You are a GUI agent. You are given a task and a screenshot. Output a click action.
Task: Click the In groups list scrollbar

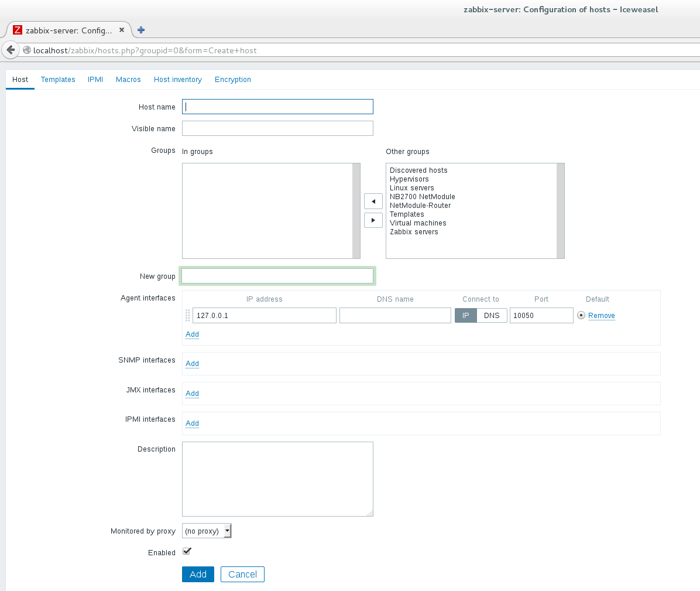[356, 211]
